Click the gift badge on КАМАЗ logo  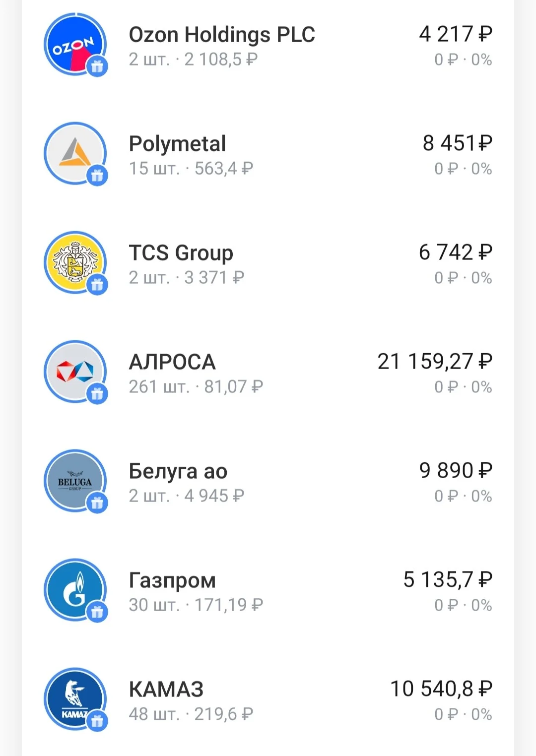pyautogui.click(x=97, y=721)
